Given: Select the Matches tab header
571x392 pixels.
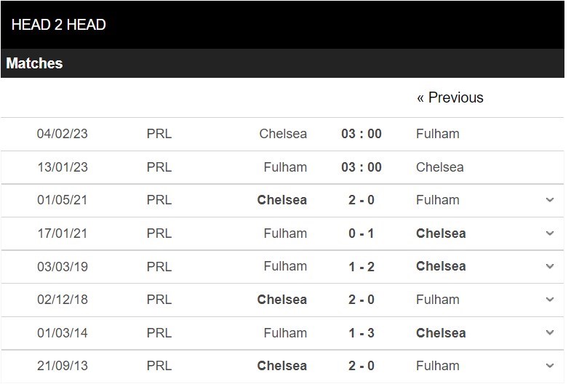Looking at the screenshot, I should coord(34,63).
